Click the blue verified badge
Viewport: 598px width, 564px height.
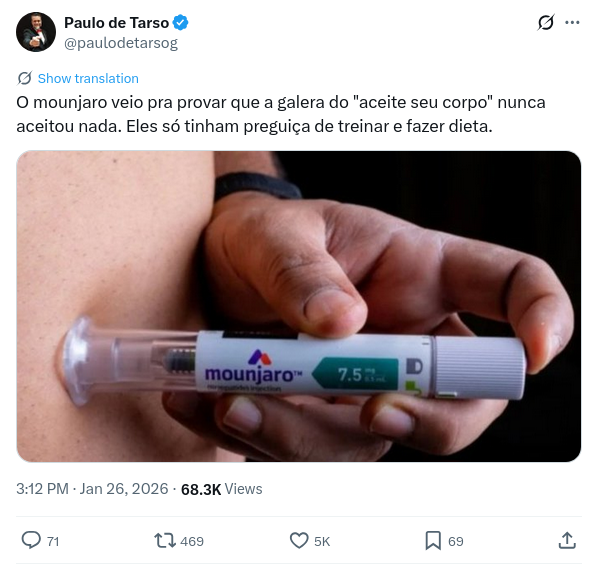pos(180,22)
